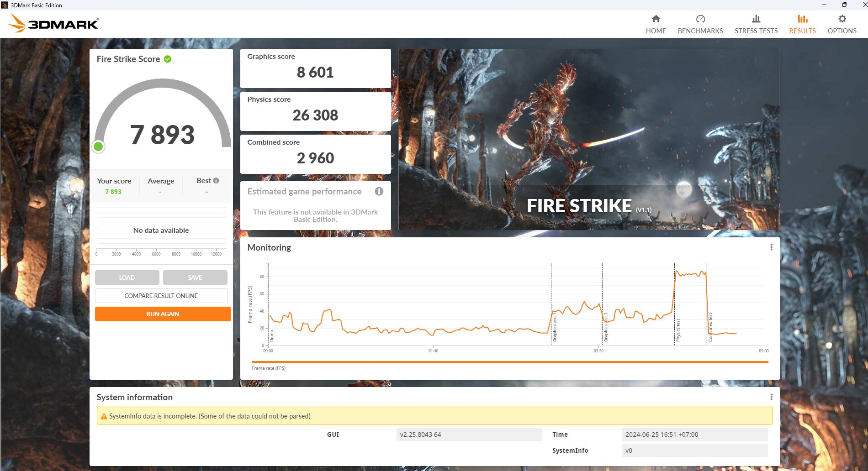Image resolution: width=868 pixels, height=471 pixels.
Task: Open the Monitoring panel three-dot menu
Action: pos(771,247)
